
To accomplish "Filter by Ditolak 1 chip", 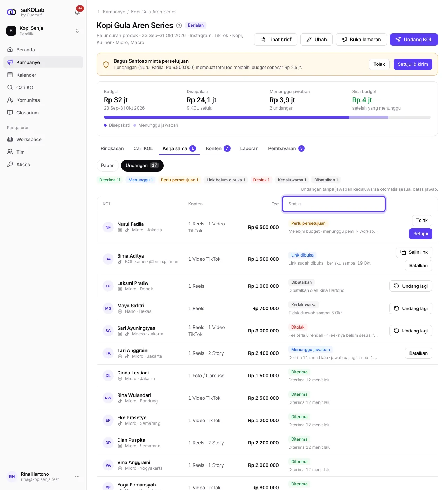I will pos(261,180).
